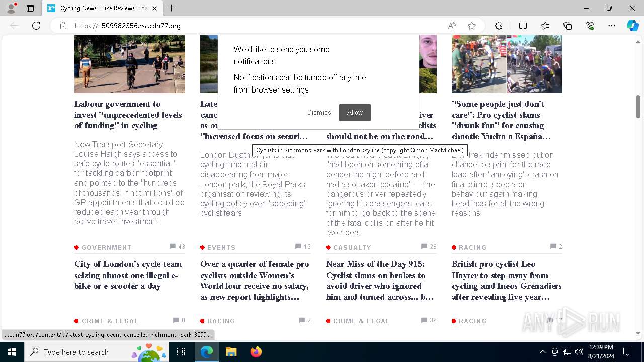Screen dimensions: 644x362
Task: Open File Explorer from the taskbar
Action: pyautogui.click(x=231, y=352)
